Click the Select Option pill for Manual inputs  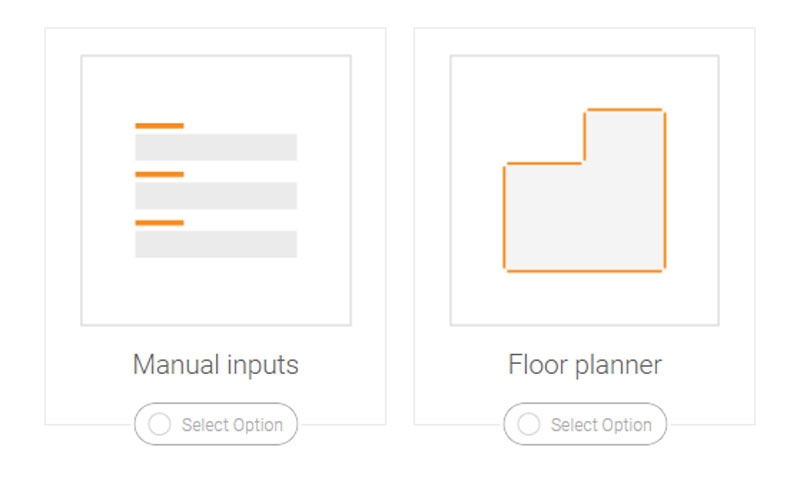(216, 425)
